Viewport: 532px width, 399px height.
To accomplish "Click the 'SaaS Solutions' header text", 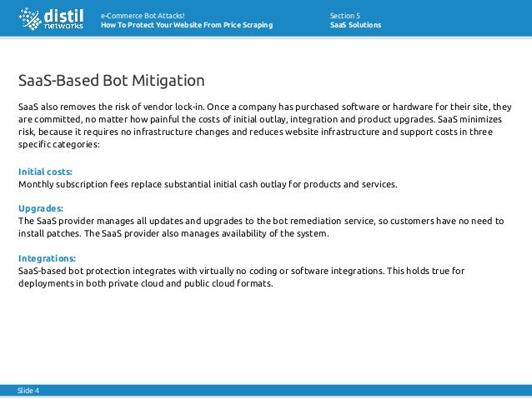I will pyautogui.click(x=355, y=25).
